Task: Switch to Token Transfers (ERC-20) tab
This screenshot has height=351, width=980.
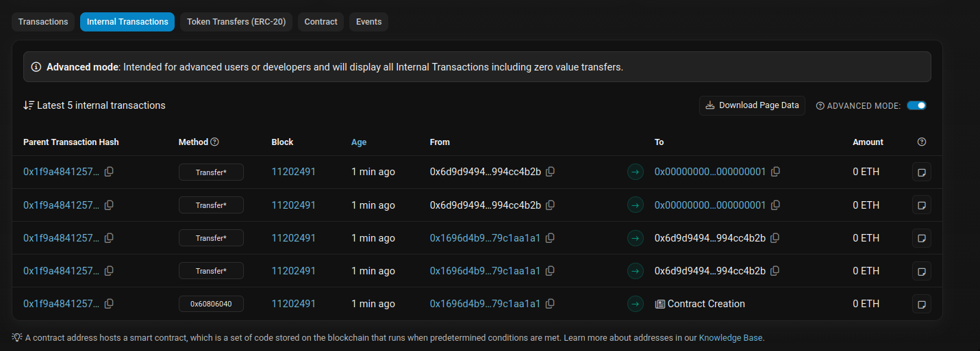Action: tap(236, 22)
